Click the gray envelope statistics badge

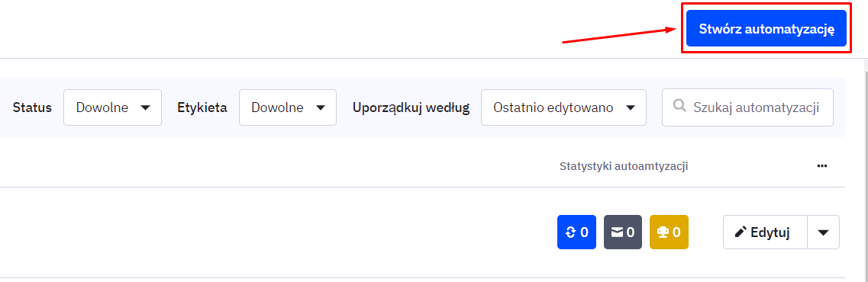click(x=623, y=232)
